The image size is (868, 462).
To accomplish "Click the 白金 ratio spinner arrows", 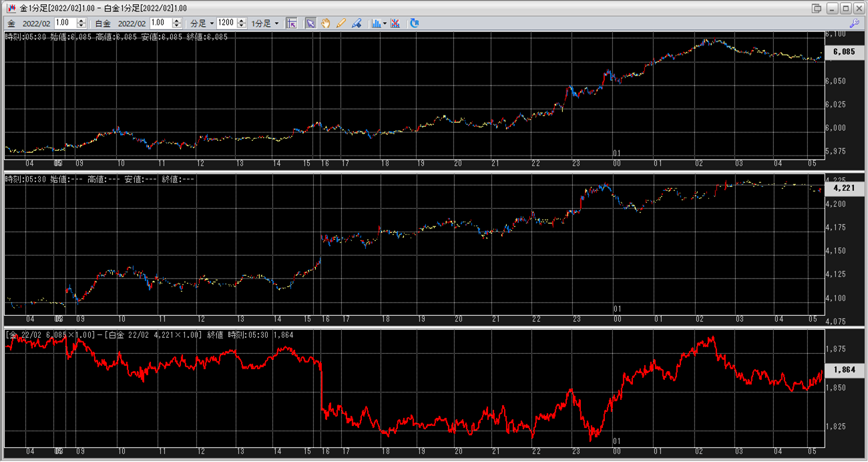I will (x=178, y=23).
